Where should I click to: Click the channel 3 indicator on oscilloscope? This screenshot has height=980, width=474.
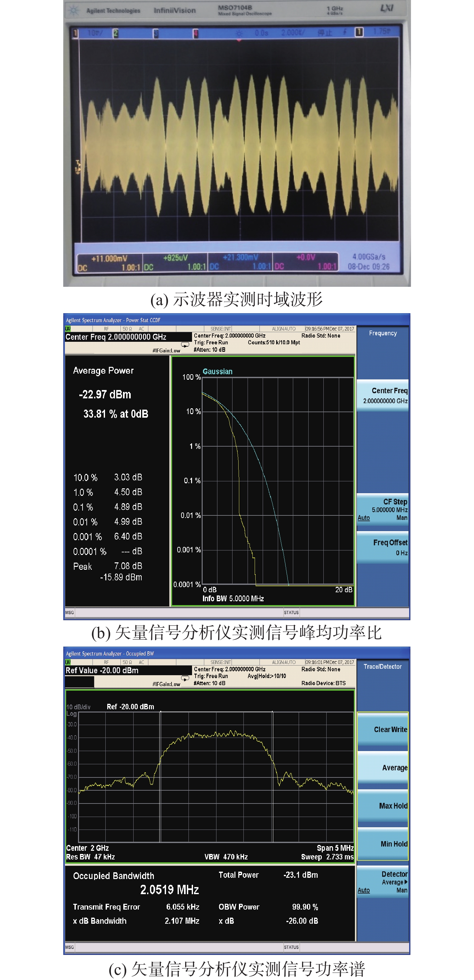pyautogui.click(x=155, y=34)
